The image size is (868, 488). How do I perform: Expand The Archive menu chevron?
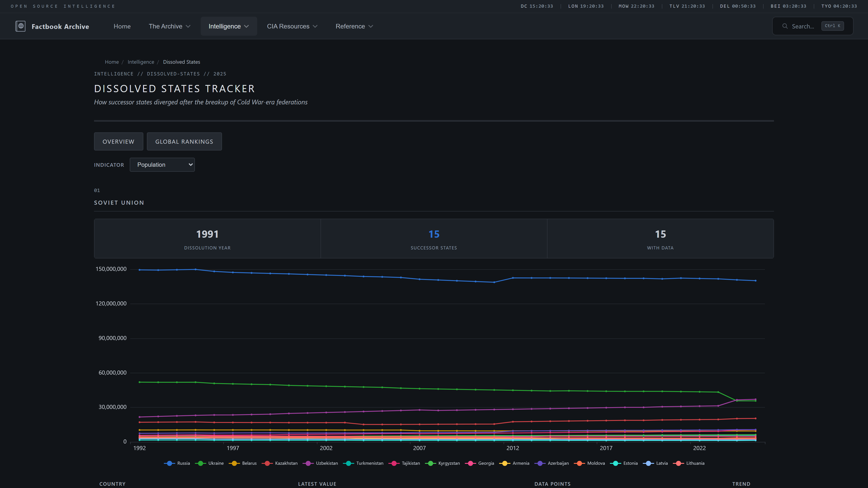point(188,26)
